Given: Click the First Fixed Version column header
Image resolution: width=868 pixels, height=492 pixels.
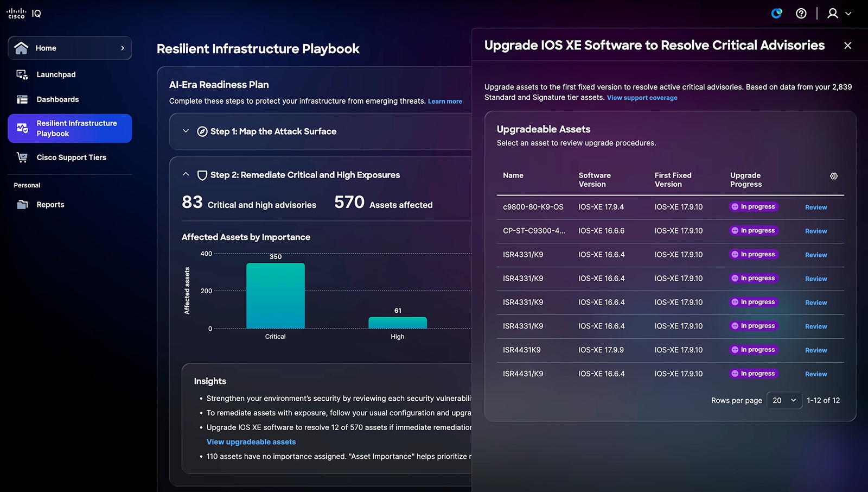Looking at the screenshot, I should tap(673, 180).
